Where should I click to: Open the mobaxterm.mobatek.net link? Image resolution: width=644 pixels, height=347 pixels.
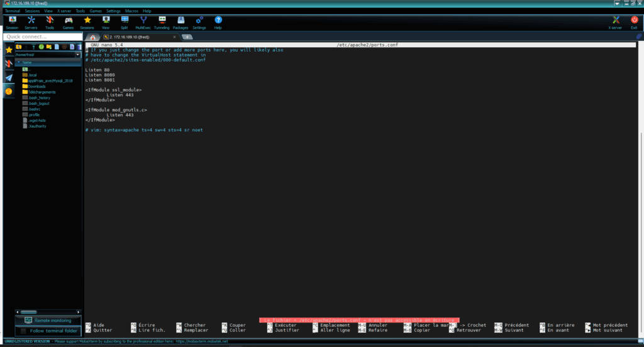click(x=206, y=342)
